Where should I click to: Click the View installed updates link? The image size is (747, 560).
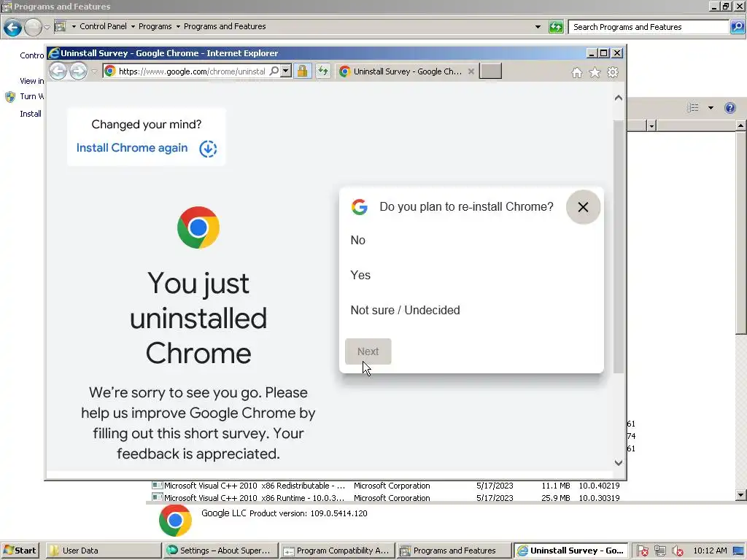(x=31, y=81)
